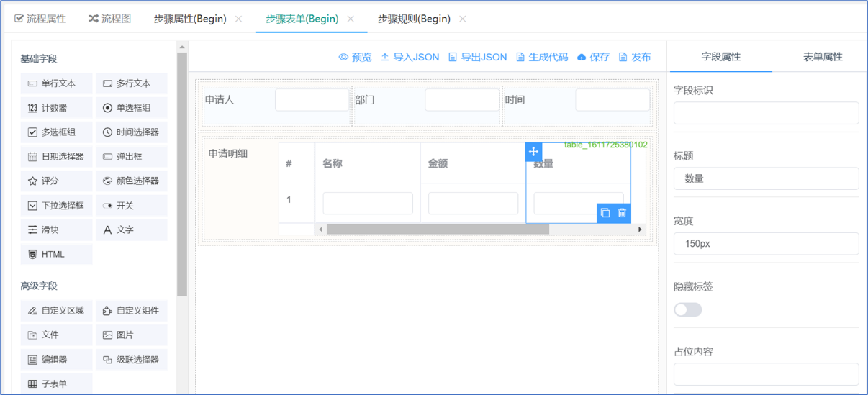Add a 计数器 counter field

point(57,108)
